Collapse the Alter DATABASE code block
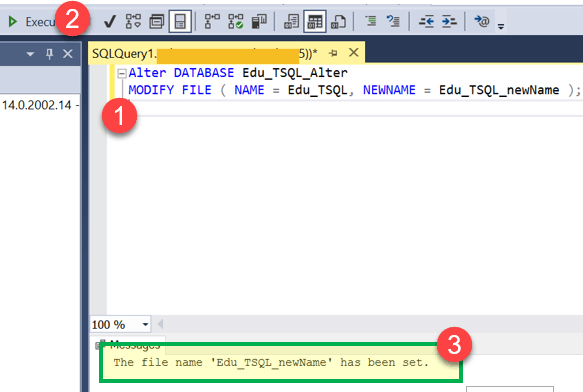 (x=122, y=73)
